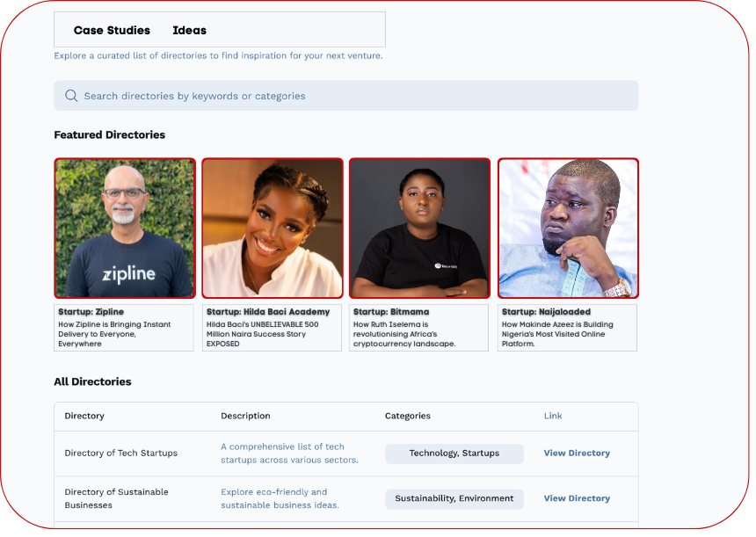This screenshot has width=756, height=537.
Task: Click the Link column header
Action: [553, 416]
